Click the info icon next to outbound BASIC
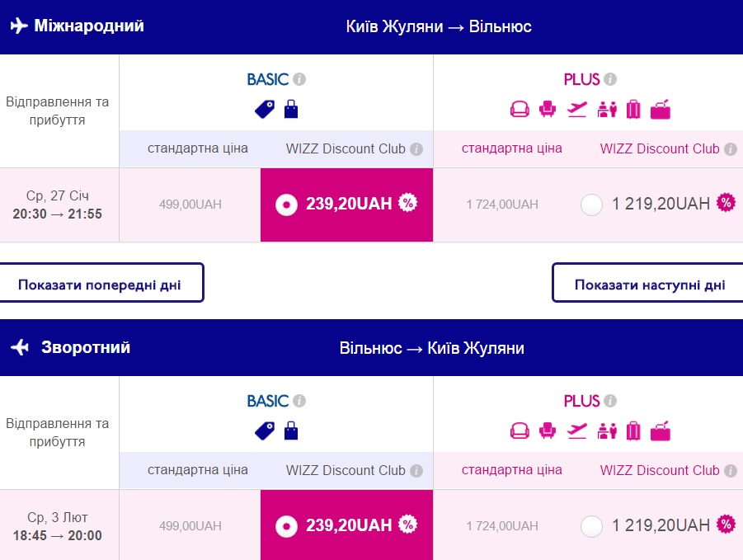The image size is (743, 560). 299,80
